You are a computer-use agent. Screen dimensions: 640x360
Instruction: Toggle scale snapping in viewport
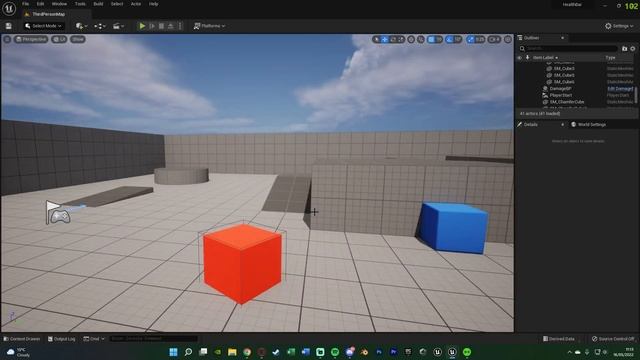pyautogui.click(x=471, y=39)
